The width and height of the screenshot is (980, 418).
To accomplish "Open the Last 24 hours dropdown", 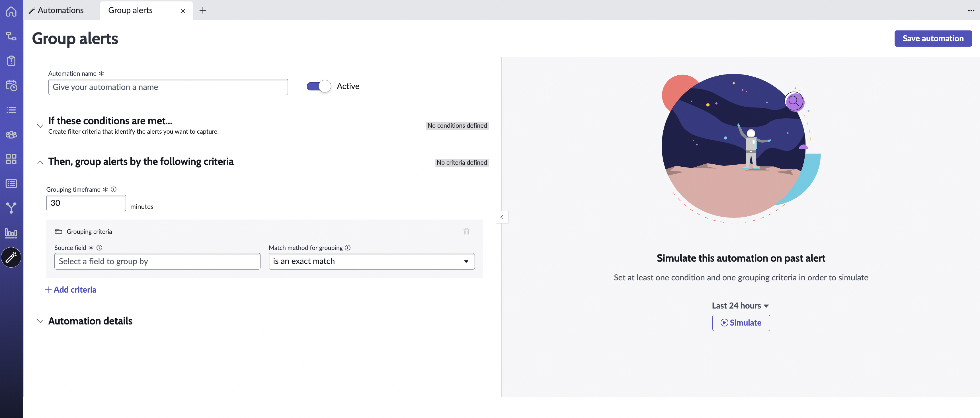I will 740,306.
